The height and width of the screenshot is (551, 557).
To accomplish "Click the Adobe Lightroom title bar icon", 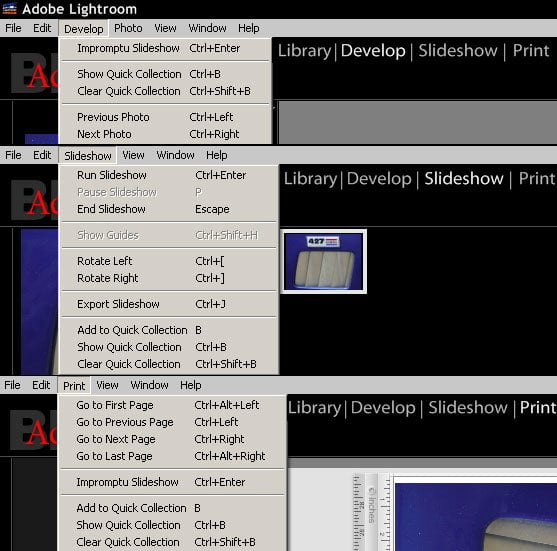I will click(9, 9).
